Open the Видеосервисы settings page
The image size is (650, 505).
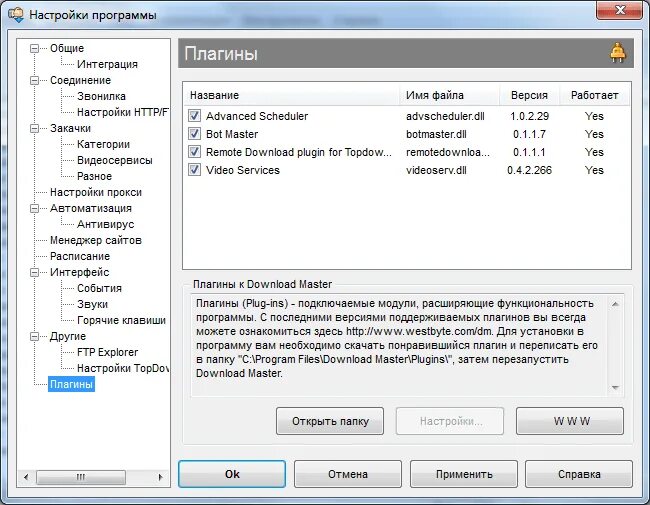[x=115, y=160]
